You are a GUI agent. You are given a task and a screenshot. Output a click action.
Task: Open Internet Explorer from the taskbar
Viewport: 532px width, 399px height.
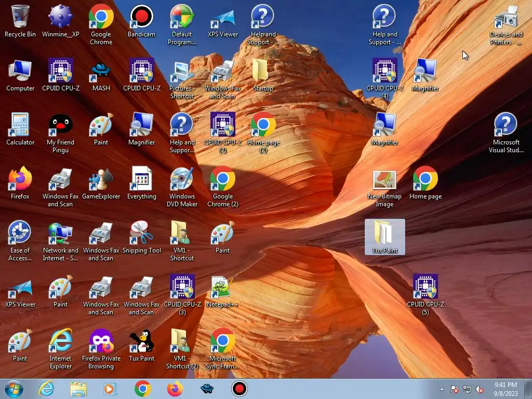46,389
